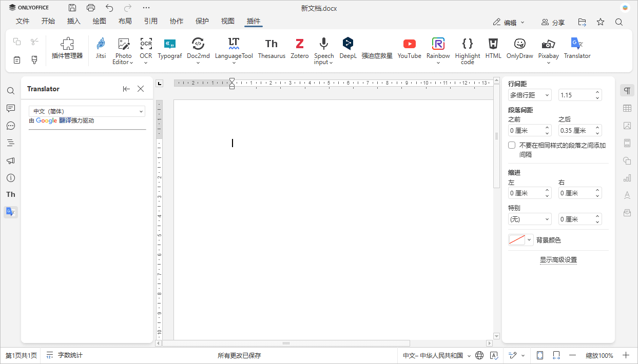Launch the Zotero plugin

coord(299,49)
